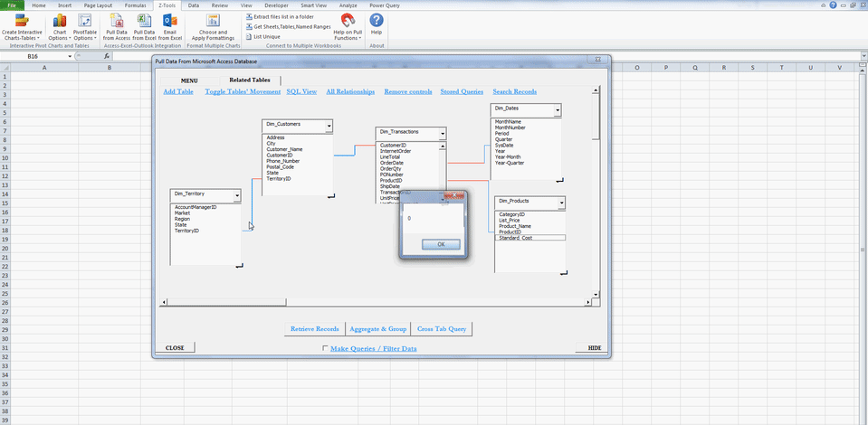Switch to the Formulas ribbon tab
The image size is (868, 425).
(135, 5)
